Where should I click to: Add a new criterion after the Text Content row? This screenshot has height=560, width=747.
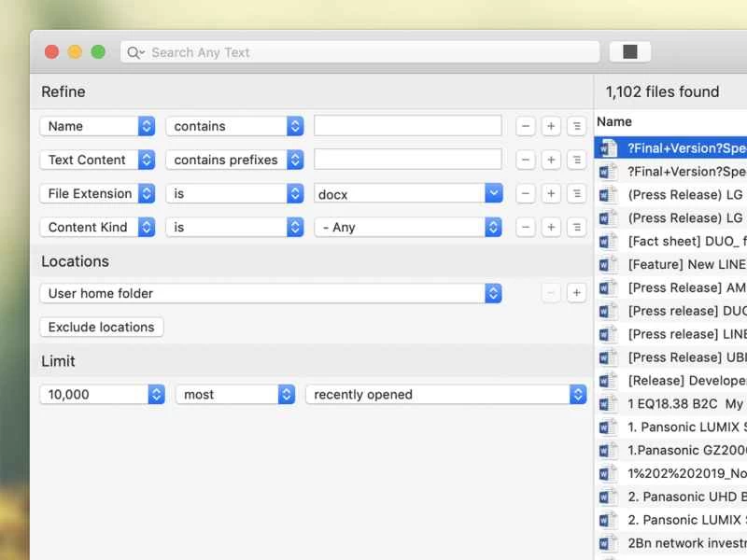click(x=551, y=159)
